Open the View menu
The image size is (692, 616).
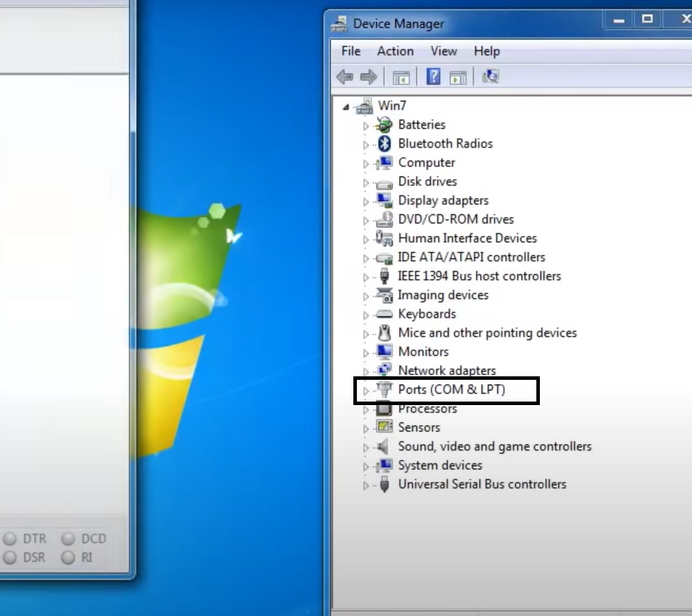(x=444, y=51)
